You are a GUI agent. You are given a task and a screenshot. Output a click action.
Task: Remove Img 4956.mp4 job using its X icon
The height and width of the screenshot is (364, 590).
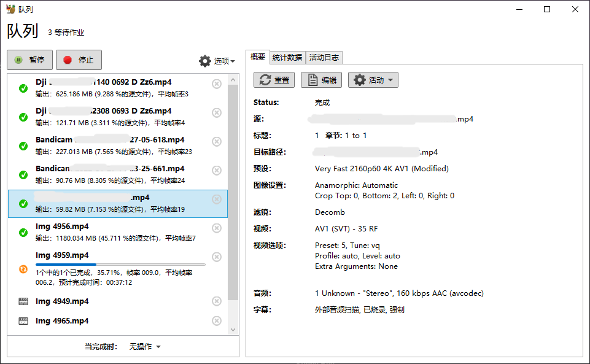(217, 228)
